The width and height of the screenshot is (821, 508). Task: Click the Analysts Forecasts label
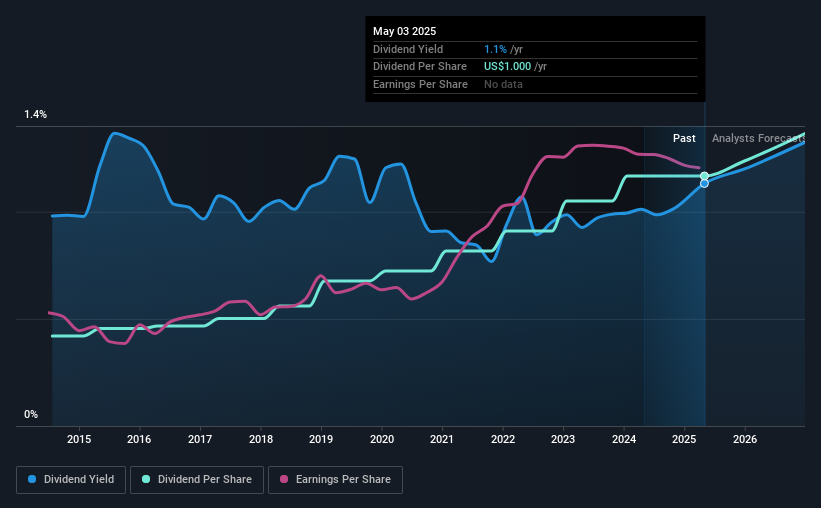click(758, 138)
